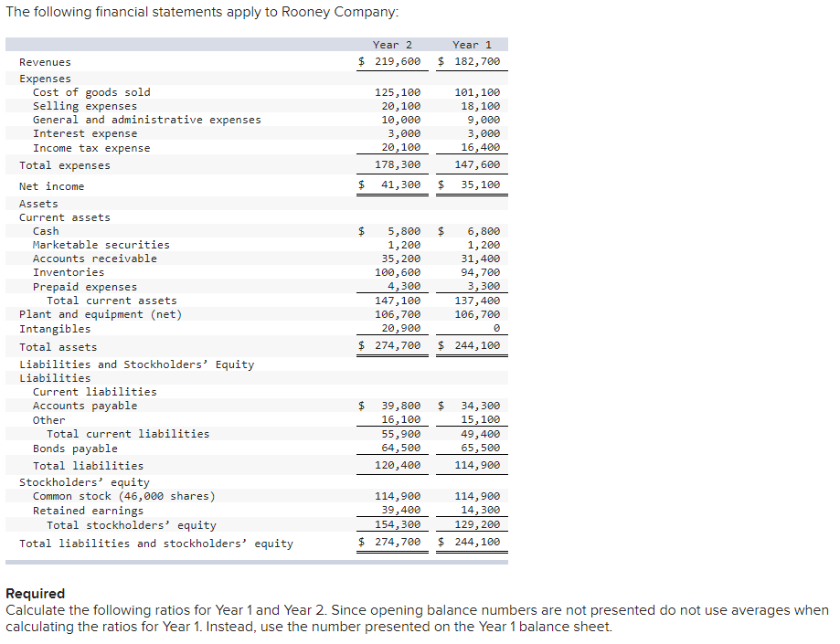The width and height of the screenshot is (840, 644).
Task: Click Year 2 total expenses 178,300
Action: 398,164
